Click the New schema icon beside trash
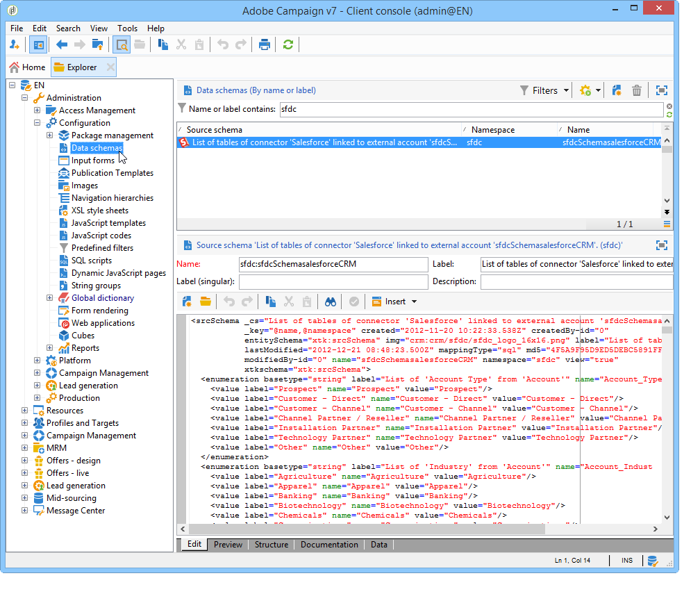 tap(616, 90)
